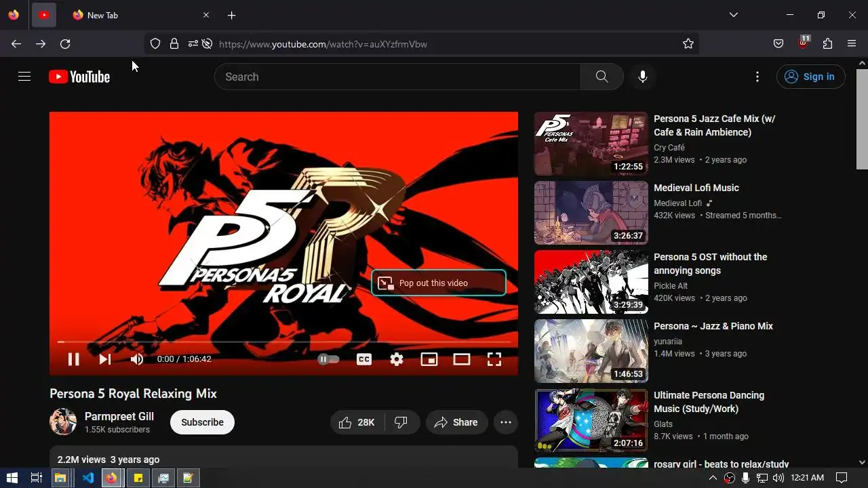Expand the list all tabs dropdown
The width and height of the screenshot is (868, 488).
pyautogui.click(x=733, y=15)
